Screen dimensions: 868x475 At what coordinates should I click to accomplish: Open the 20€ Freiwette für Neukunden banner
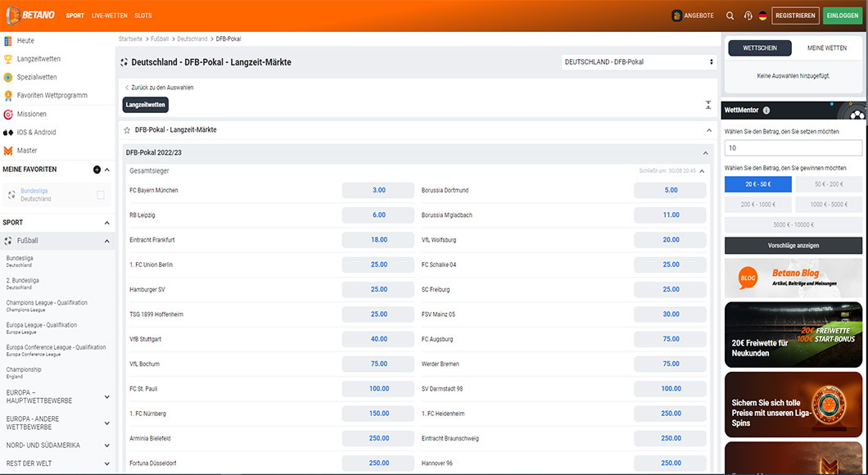[x=793, y=334]
